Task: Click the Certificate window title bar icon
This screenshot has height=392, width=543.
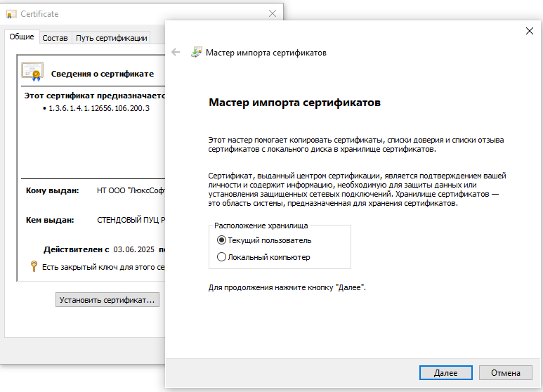Action: [x=11, y=13]
